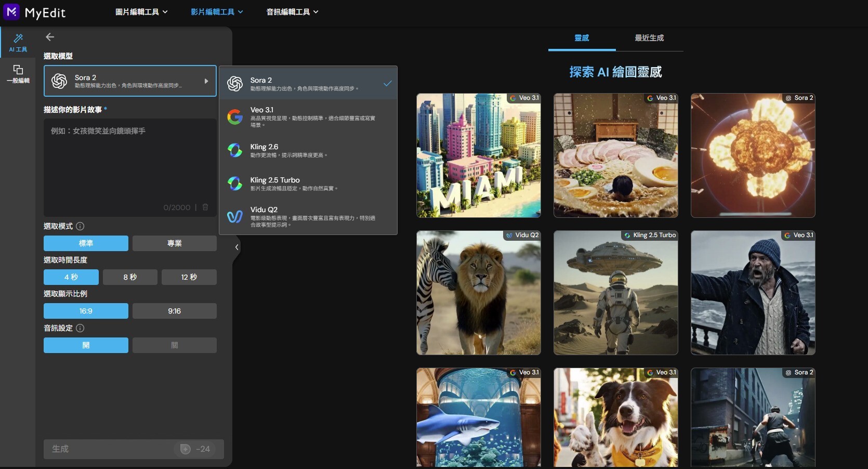868x469 pixels.
Task: Choose Veo 3.1 from the model list
Action: tap(308, 117)
